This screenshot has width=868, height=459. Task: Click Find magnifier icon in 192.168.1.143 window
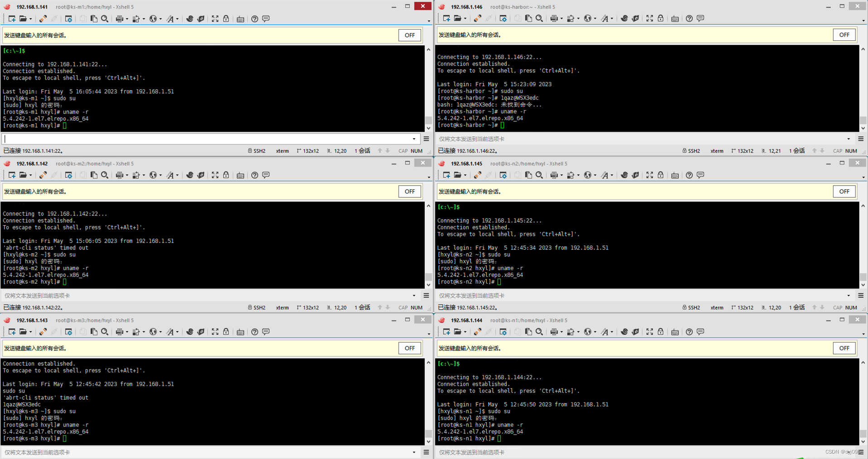point(105,332)
